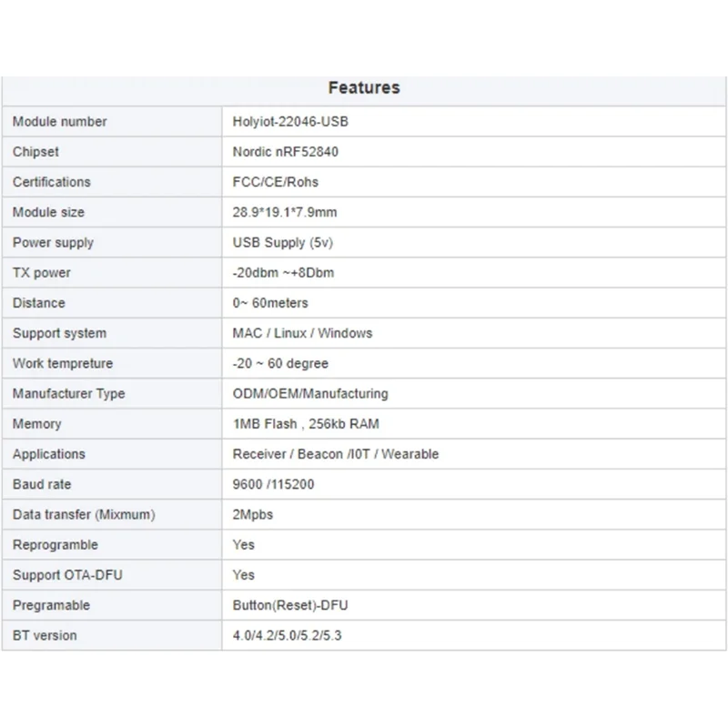Click the TX power -20dbm ~+8Dbm value
This screenshot has width=728, height=728.
[x=284, y=273]
